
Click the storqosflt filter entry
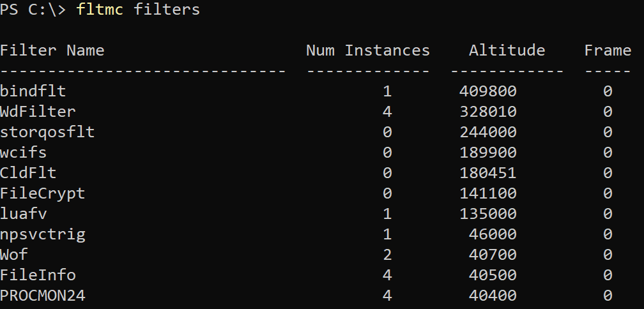47,132
